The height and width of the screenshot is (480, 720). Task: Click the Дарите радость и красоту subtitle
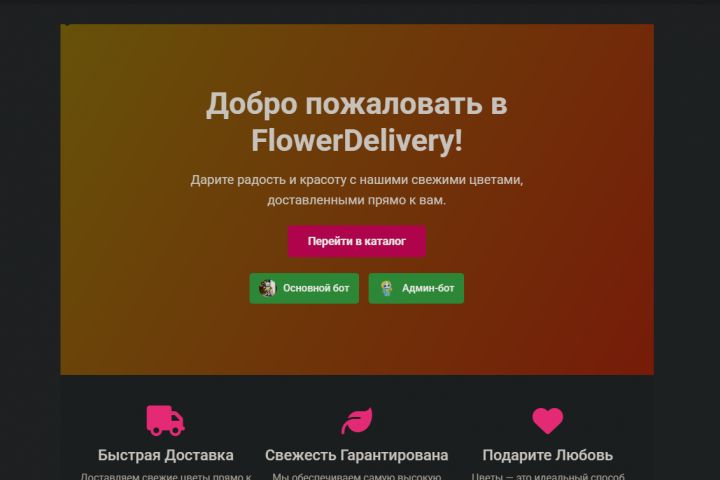pos(357,190)
